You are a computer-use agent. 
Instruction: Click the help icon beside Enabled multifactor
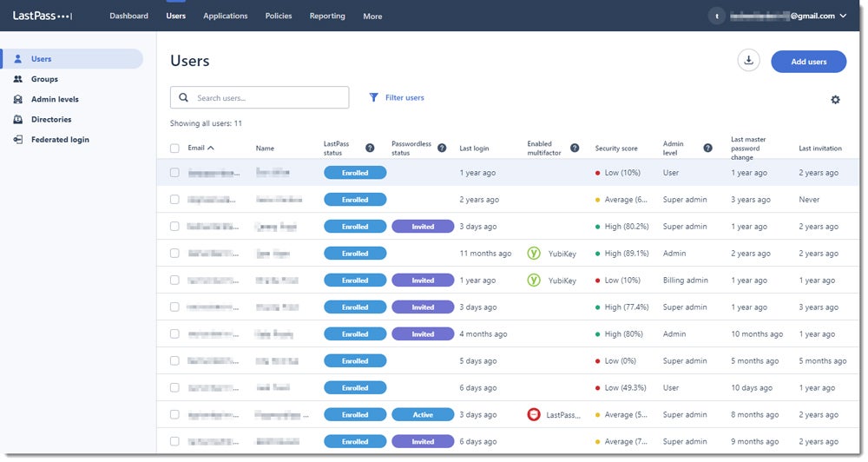point(575,148)
